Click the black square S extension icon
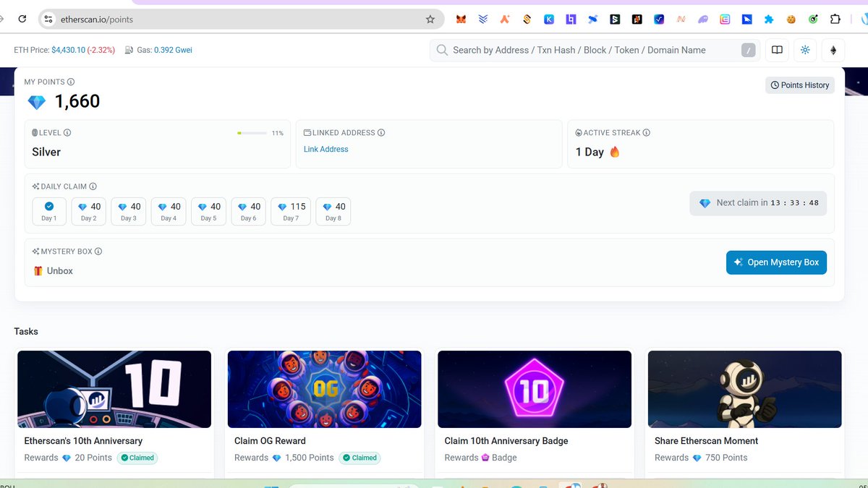 pos(615,20)
